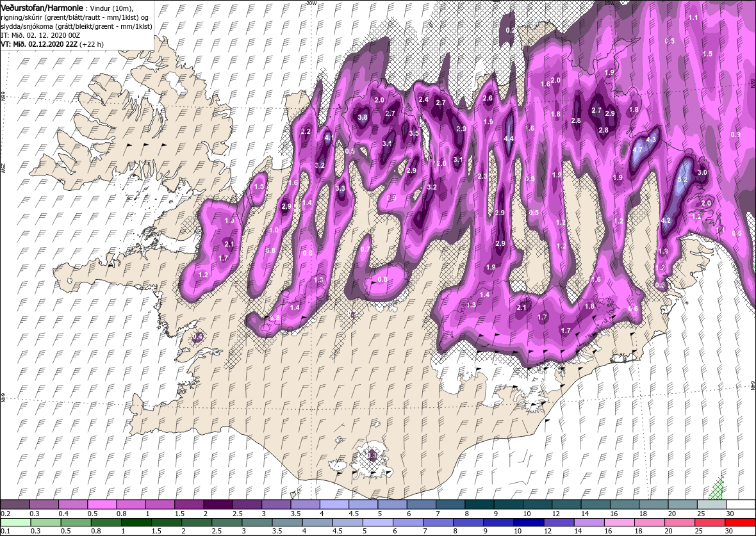Click the 4.4 precipitation value on the map
The width and height of the screenshot is (756, 536).
click(x=509, y=138)
